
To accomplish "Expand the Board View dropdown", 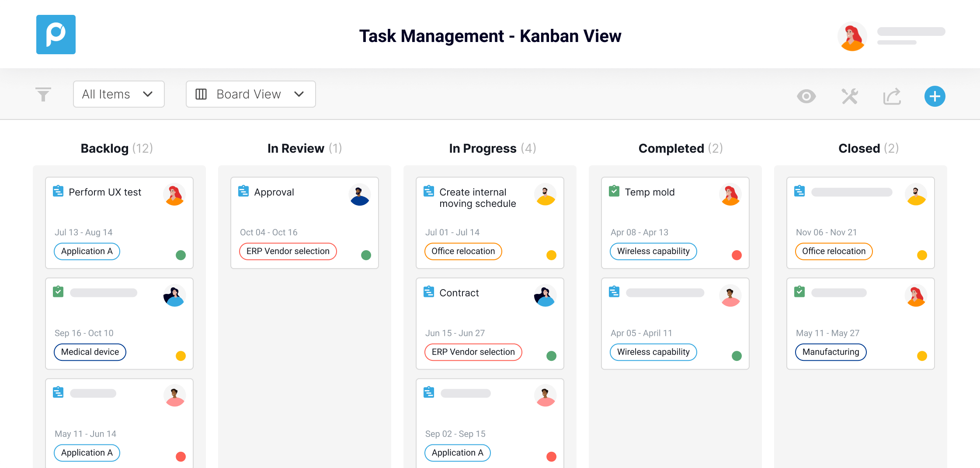I will click(x=251, y=94).
